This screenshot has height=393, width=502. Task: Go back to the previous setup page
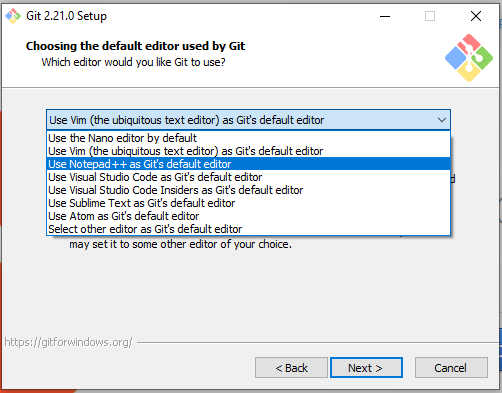[x=291, y=368]
